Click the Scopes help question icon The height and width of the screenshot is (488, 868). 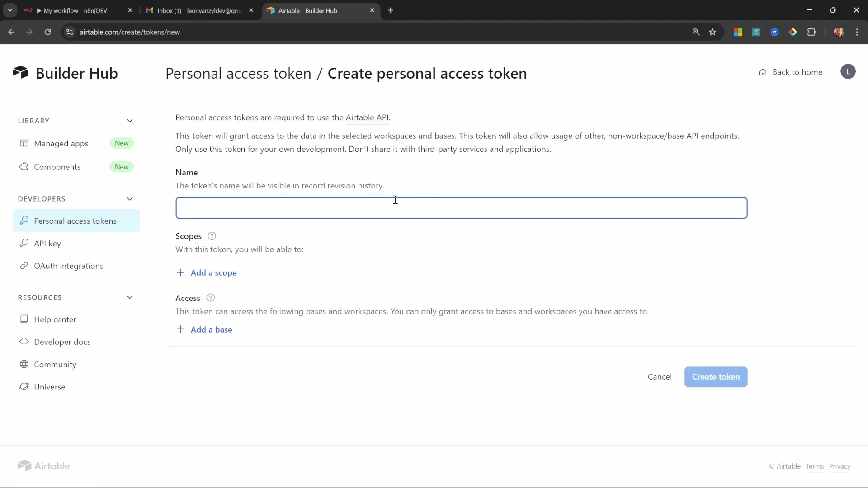click(x=212, y=236)
